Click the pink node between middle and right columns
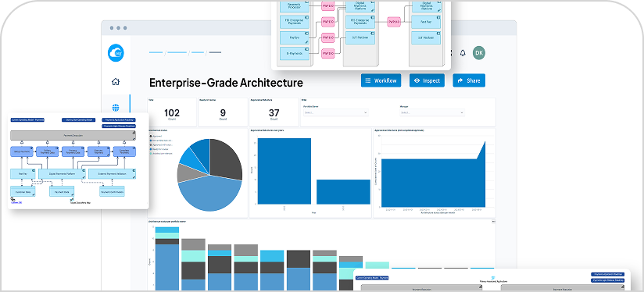This screenshot has height=292, width=644. tap(394, 22)
